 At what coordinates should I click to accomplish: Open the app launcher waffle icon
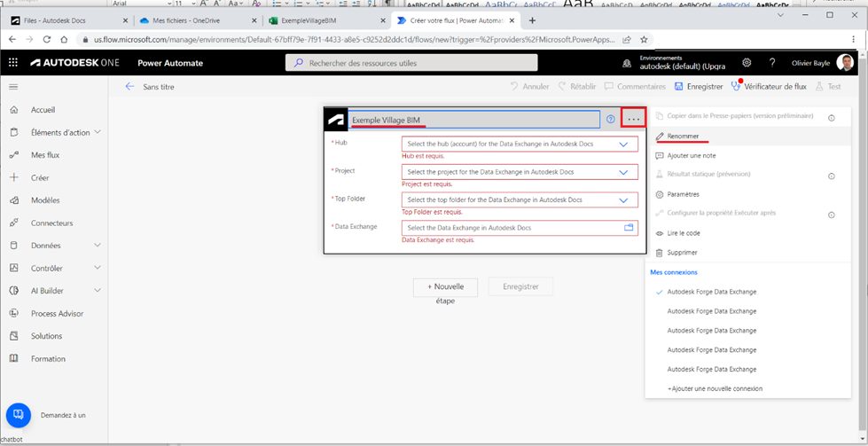tap(13, 63)
